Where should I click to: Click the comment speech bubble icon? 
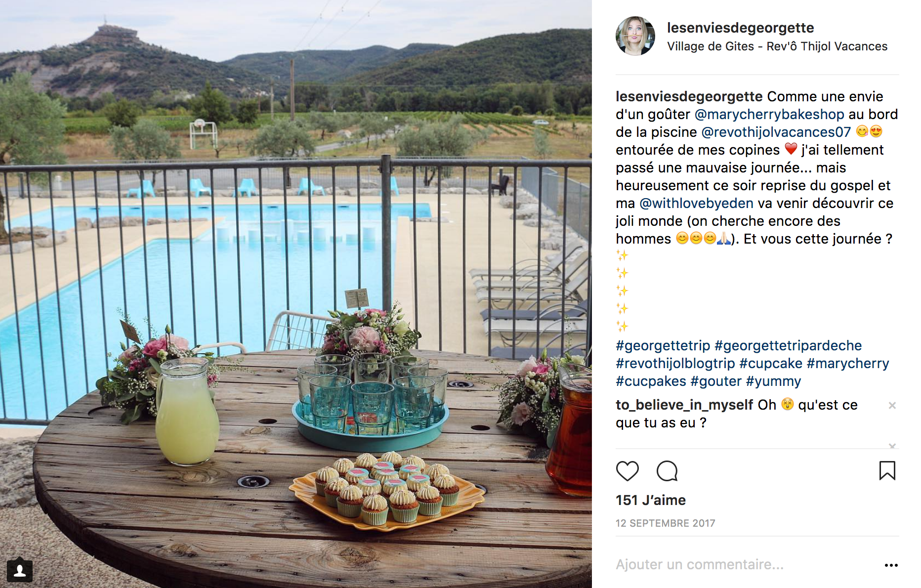click(x=667, y=471)
